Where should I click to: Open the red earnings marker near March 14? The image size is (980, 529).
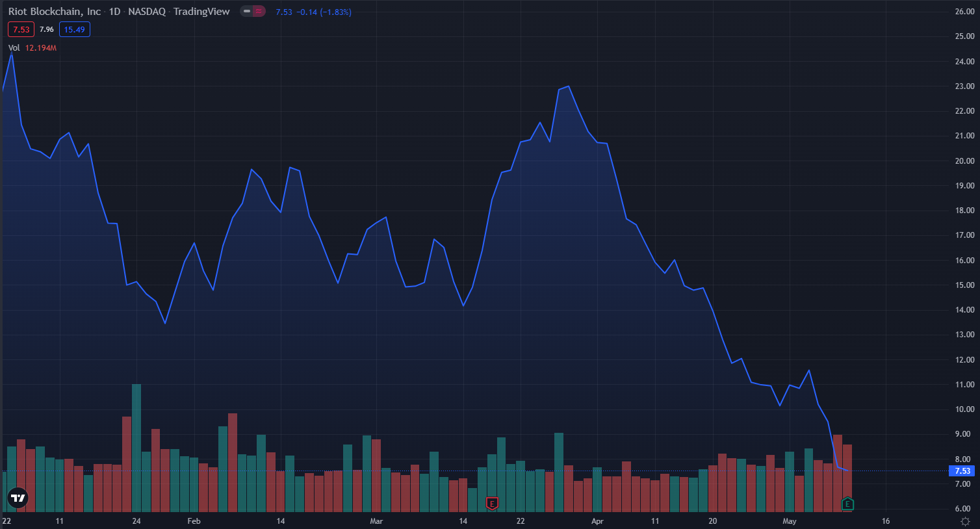(492, 503)
